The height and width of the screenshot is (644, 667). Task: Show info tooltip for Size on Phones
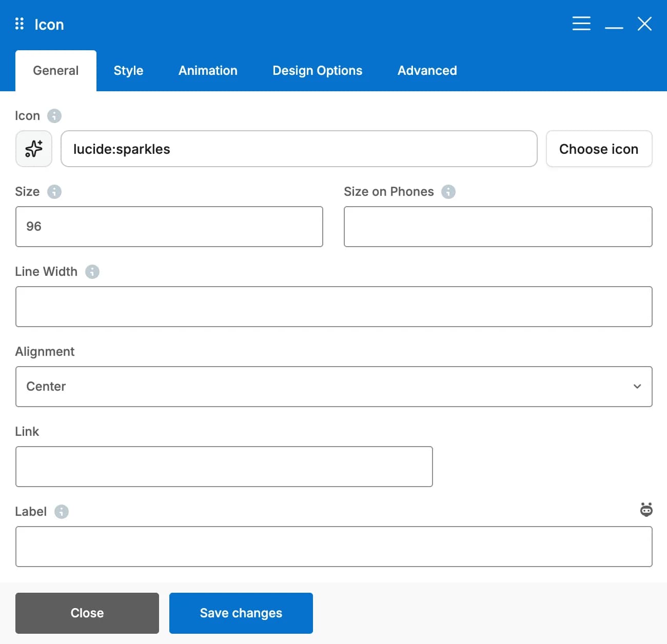coord(448,192)
